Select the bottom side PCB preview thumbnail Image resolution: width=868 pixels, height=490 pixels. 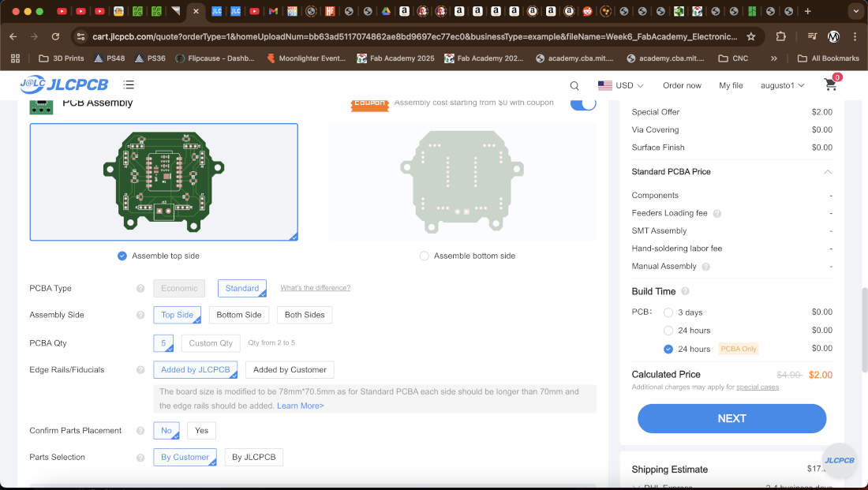point(462,182)
